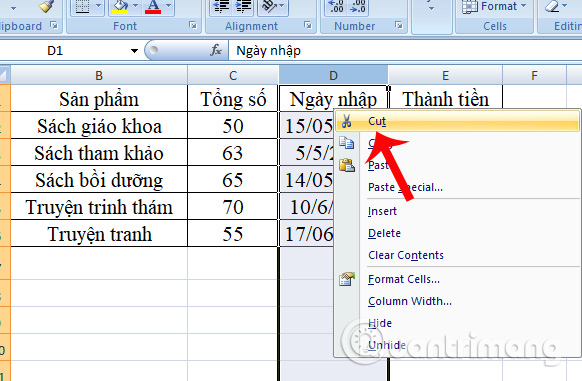The image size is (582, 381).
Task: Click Decrease Decimal icon
Action: (x=359, y=7)
